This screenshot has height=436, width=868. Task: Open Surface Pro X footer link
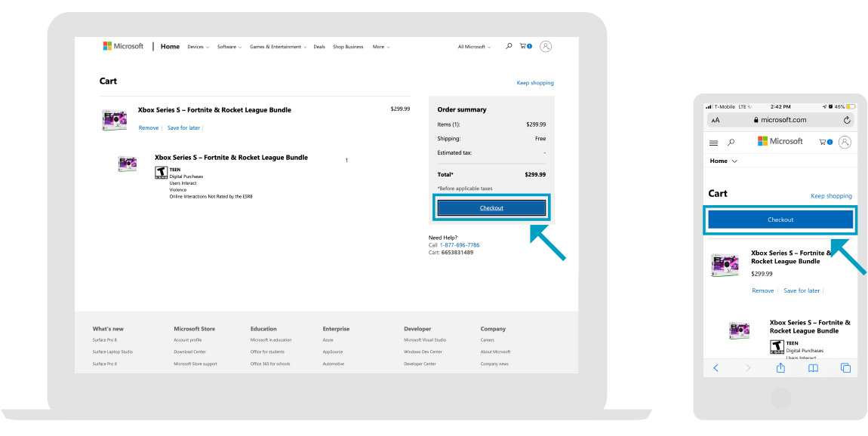pos(105,364)
